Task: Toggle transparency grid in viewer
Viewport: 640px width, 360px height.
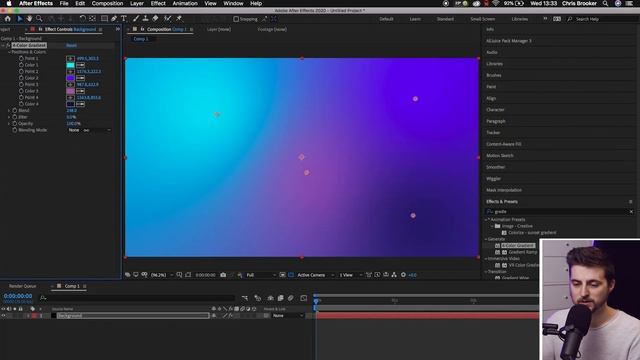Action: click(x=291, y=275)
